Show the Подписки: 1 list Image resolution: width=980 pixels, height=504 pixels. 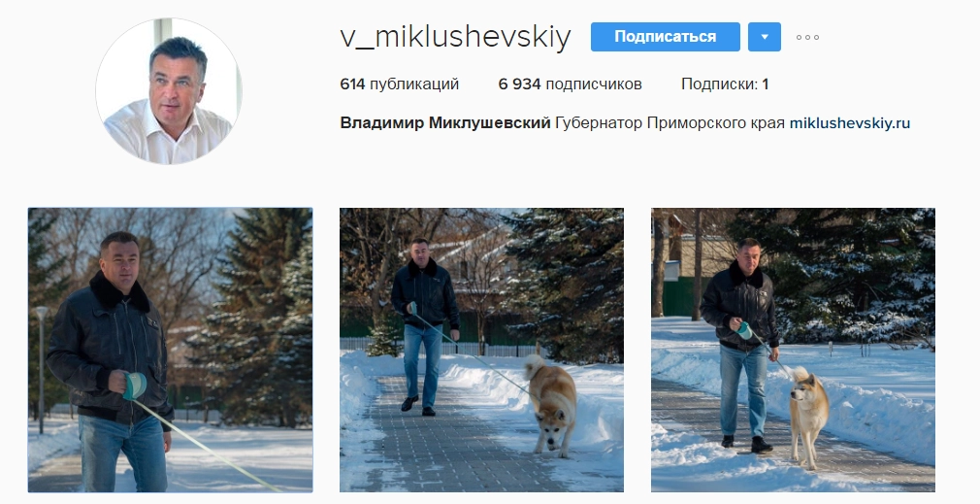point(725,84)
